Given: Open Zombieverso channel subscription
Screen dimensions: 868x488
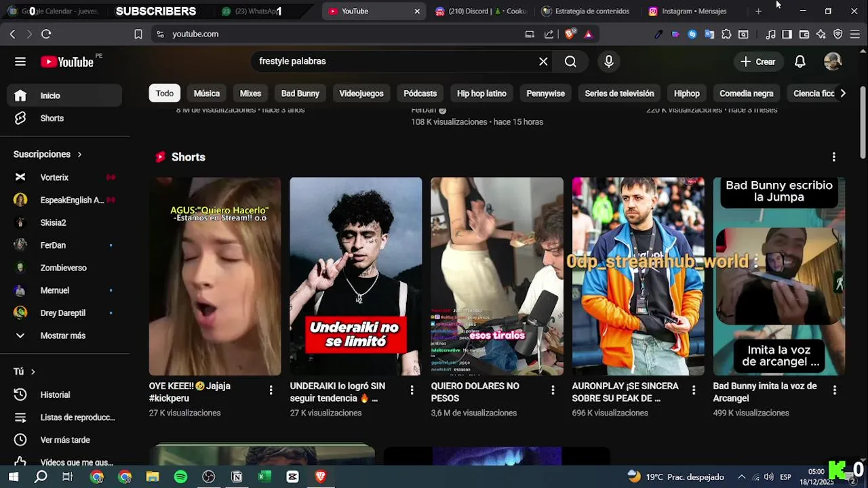Looking at the screenshot, I should point(64,268).
